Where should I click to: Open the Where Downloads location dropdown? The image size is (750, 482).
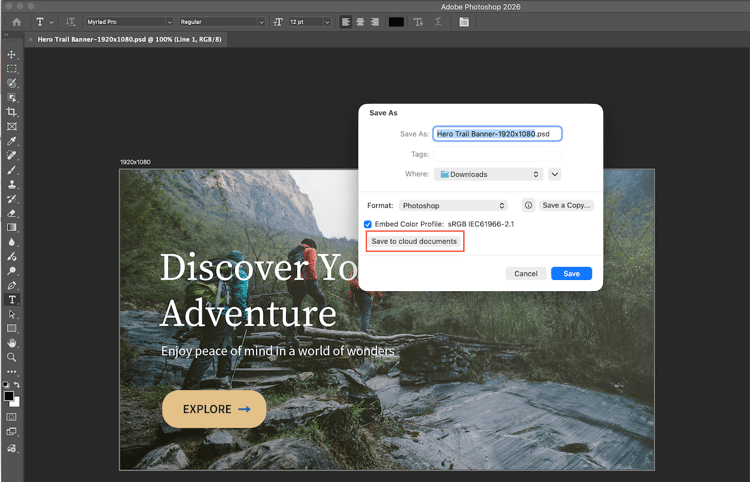[488, 174]
